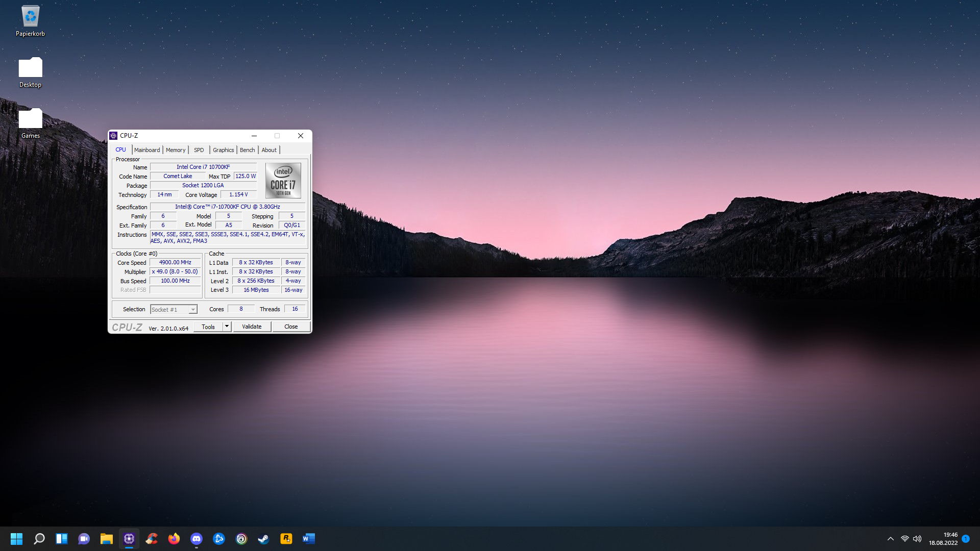Open the taskbar clock and date

click(943, 539)
